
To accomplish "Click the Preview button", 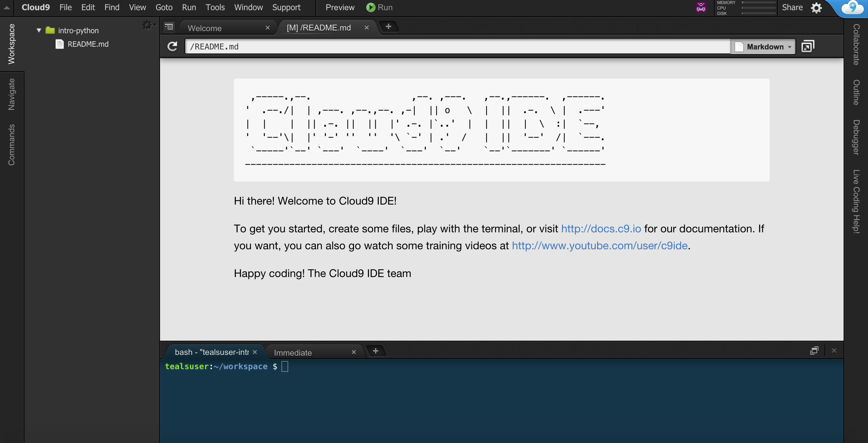I will coord(340,7).
